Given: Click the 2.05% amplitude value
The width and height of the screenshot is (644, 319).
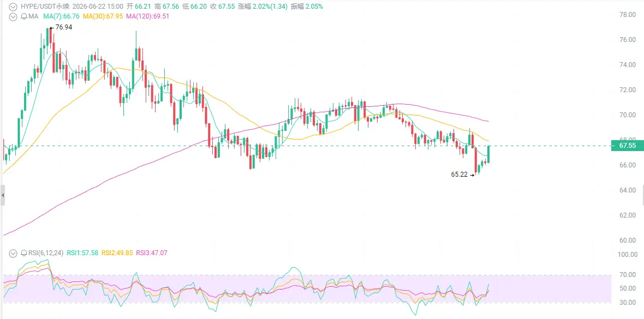Looking at the screenshot, I should [x=313, y=7].
